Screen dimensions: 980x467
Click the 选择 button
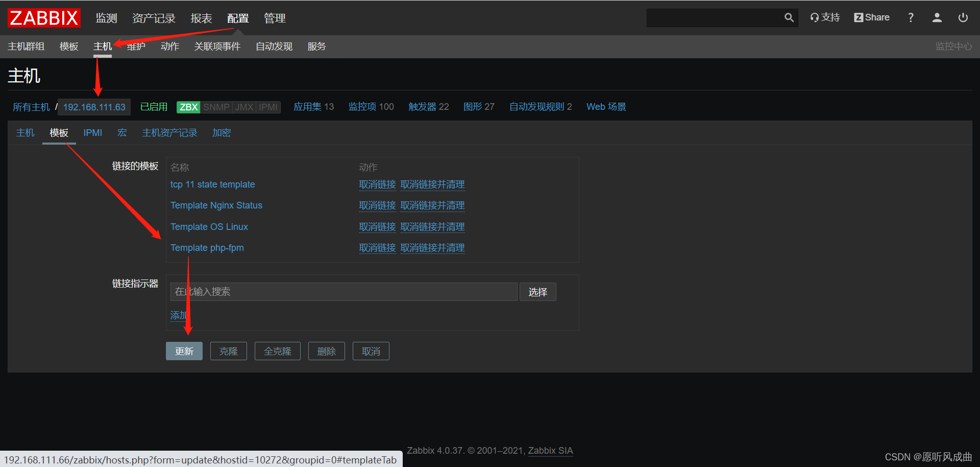coord(538,292)
